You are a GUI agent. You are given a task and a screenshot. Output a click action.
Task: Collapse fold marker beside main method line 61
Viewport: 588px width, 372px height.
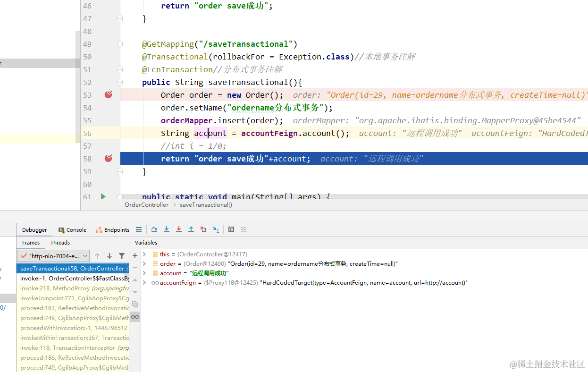click(x=120, y=196)
